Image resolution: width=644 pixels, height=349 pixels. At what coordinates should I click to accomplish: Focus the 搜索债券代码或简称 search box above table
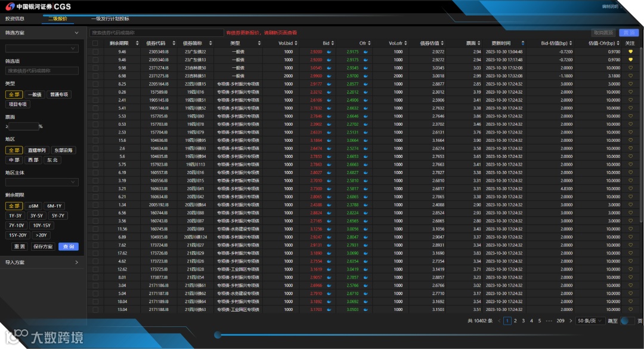pos(156,33)
